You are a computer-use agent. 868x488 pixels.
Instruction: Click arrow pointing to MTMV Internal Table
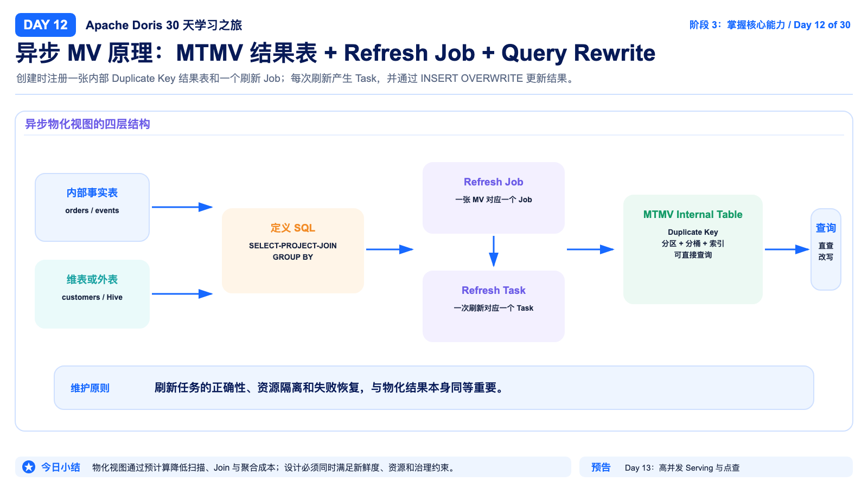(590, 249)
